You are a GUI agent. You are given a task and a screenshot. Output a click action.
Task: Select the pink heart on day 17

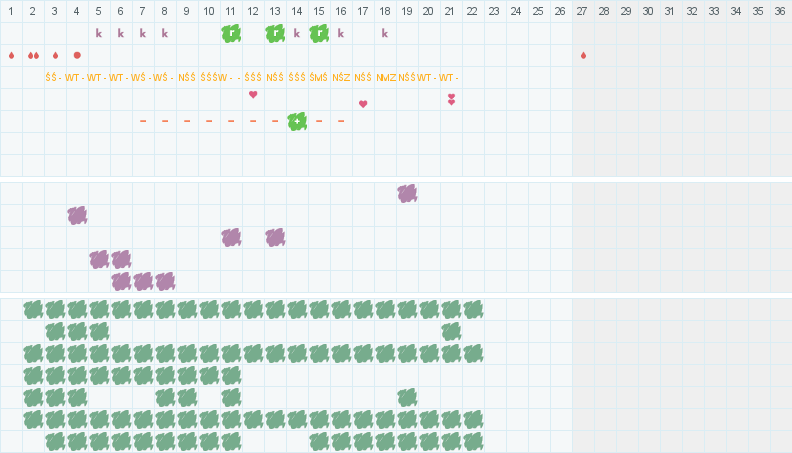tap(363, 104)
